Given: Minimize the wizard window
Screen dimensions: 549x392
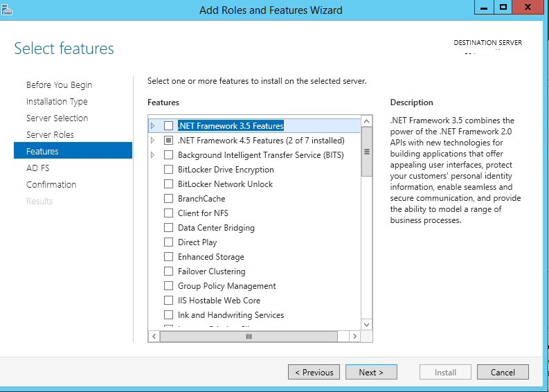Looking at the screenshot, I should tap(483, 7).
